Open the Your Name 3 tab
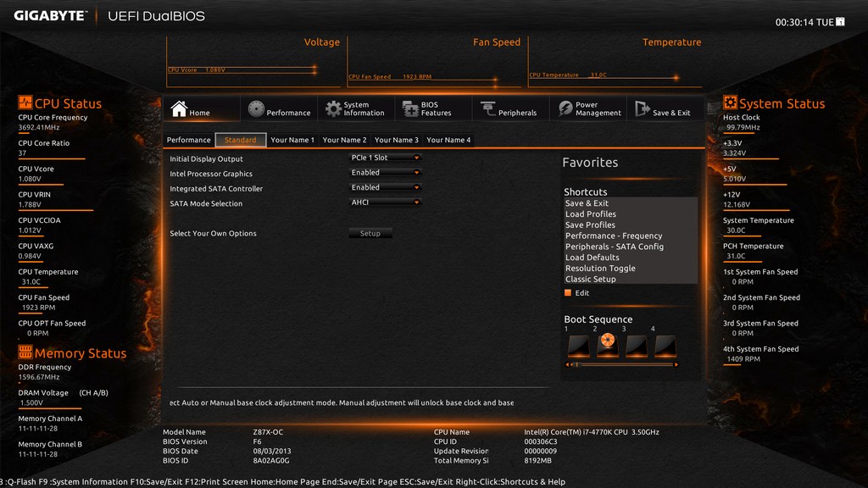 pyautogui.click(x=397, y=140)
